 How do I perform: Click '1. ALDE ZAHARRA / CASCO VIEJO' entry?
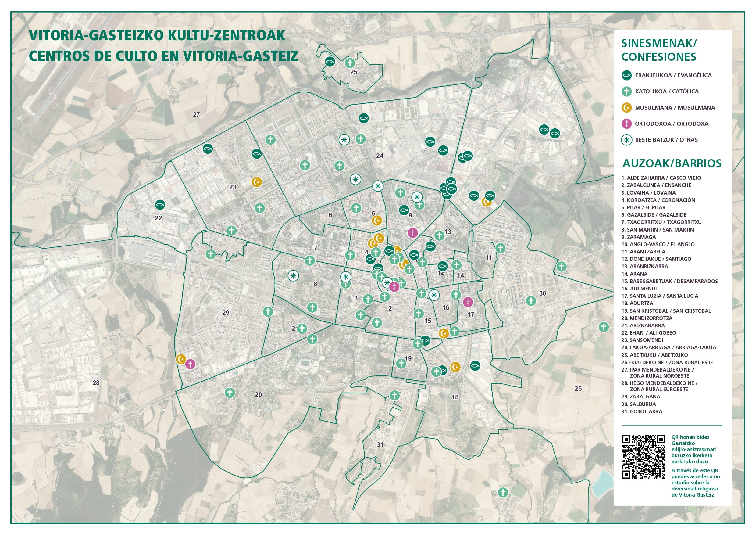click(x=661, y=178)
